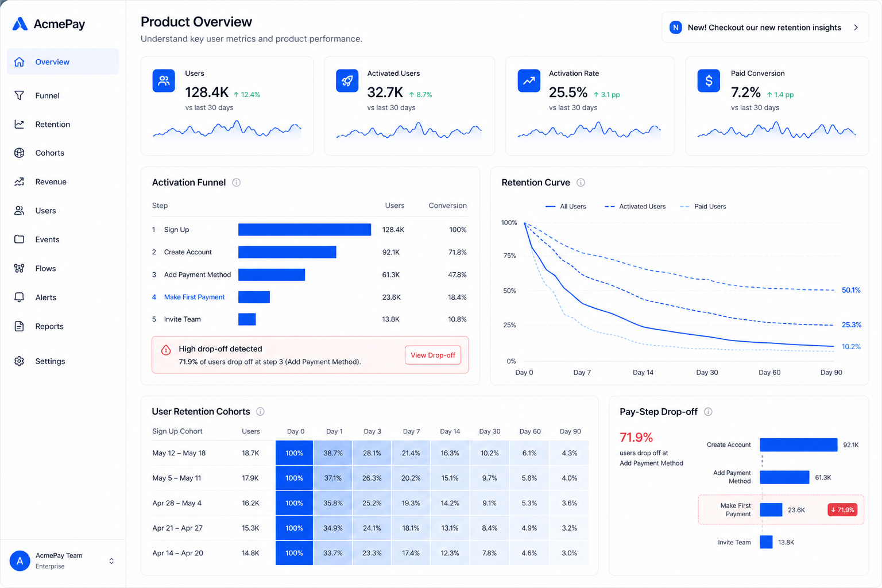Click the drop-off warning alert icon

point(166,350)
